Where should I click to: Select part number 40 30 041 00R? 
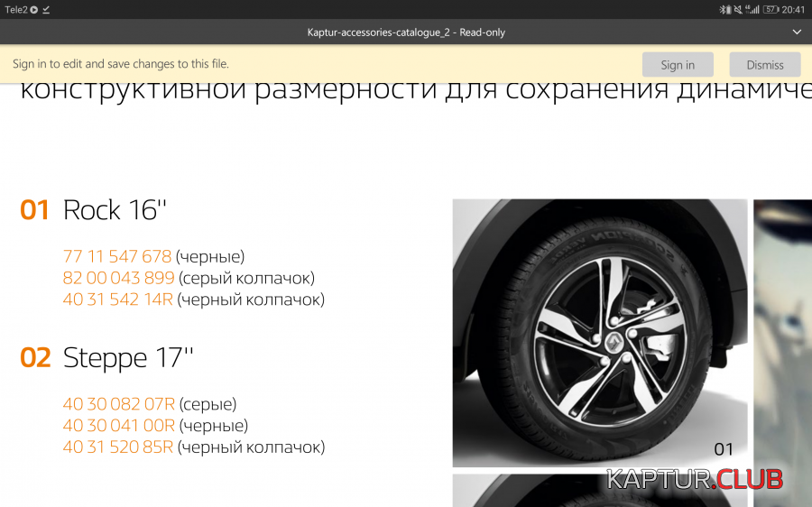click(x=118, y=425)
